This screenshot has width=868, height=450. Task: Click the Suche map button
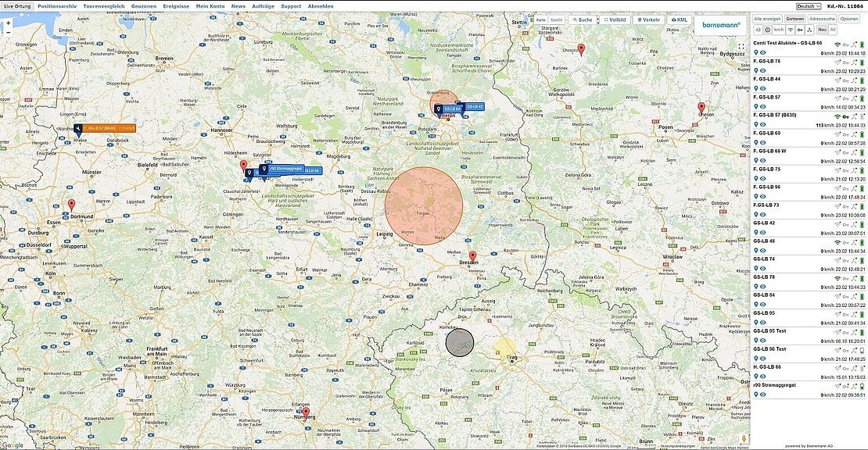coord(583,20)
